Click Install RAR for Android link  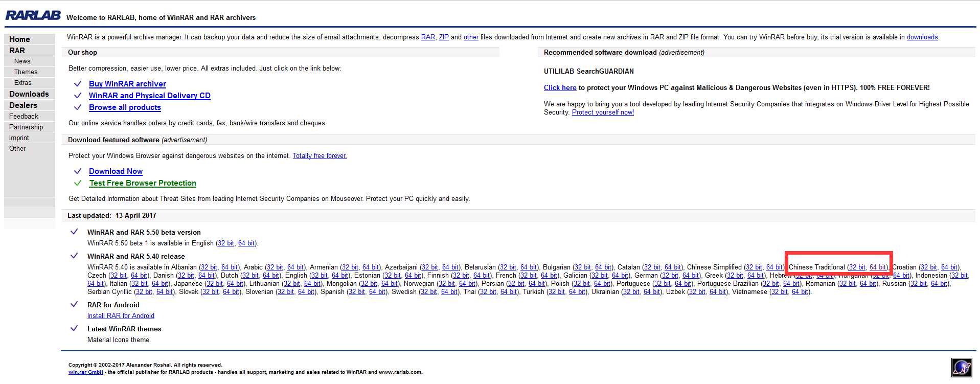coord(121,316)
